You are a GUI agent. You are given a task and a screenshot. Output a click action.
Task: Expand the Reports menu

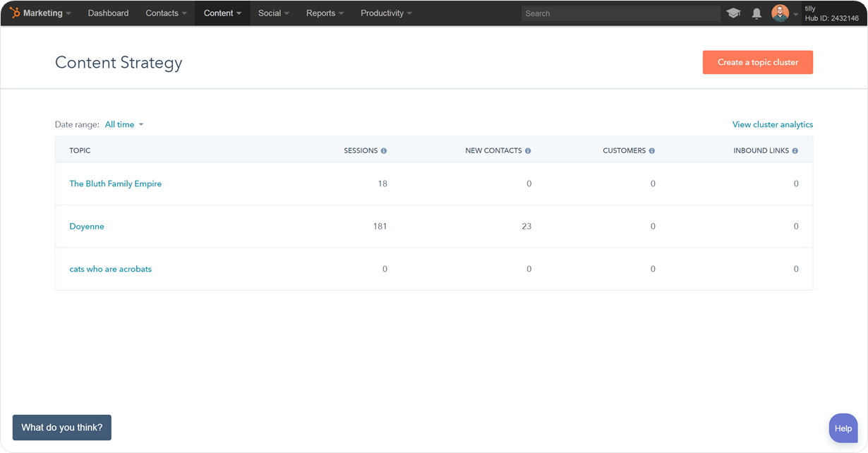325,13
